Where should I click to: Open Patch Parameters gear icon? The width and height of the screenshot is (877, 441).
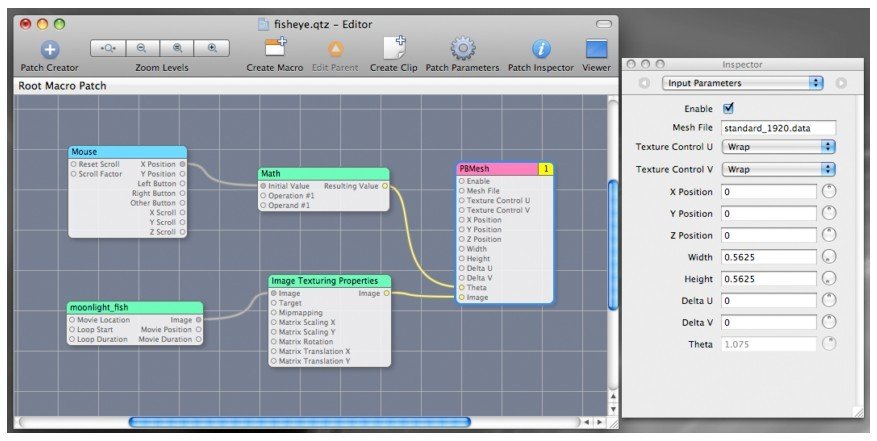tap(462, 48)
